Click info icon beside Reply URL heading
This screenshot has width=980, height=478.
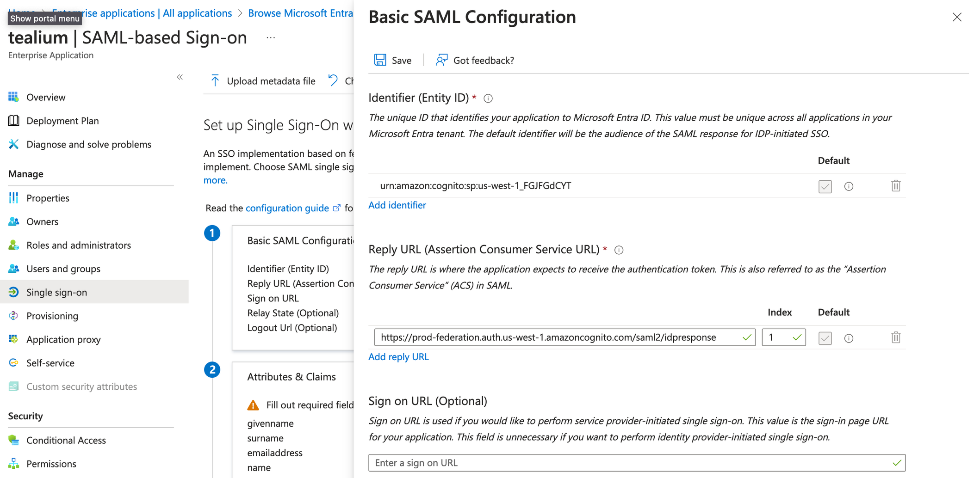619,250
